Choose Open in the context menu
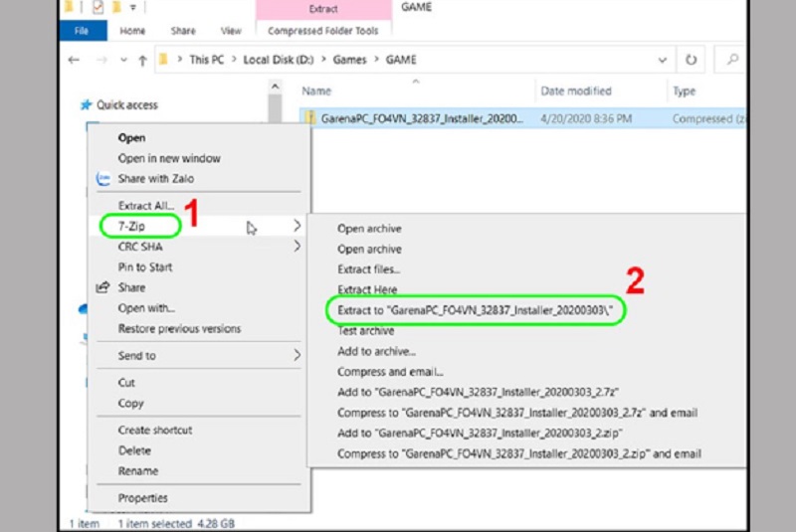This screenshot has width=796, height=532. click(x=132, y=138)
